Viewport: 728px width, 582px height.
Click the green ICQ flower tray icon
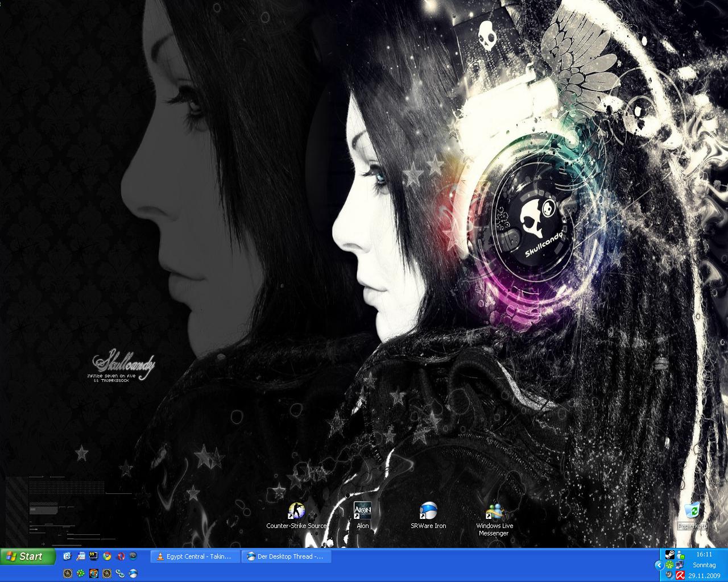point(670,566)
